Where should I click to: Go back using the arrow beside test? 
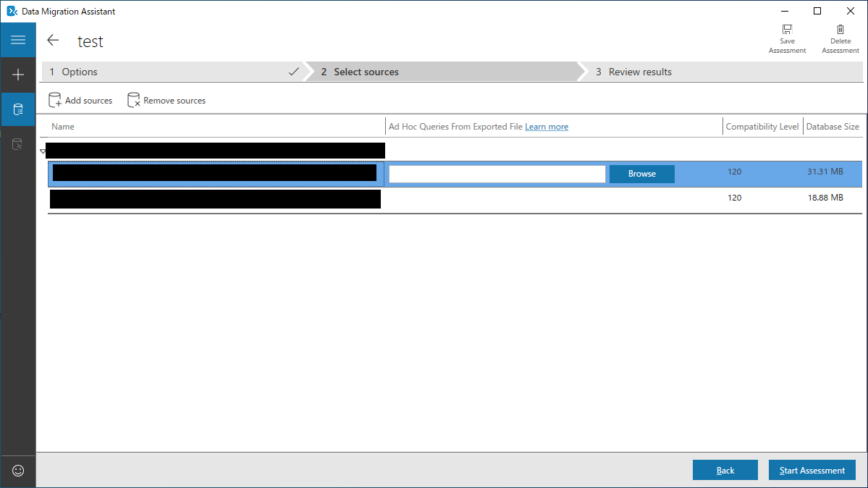click(53, 41)
